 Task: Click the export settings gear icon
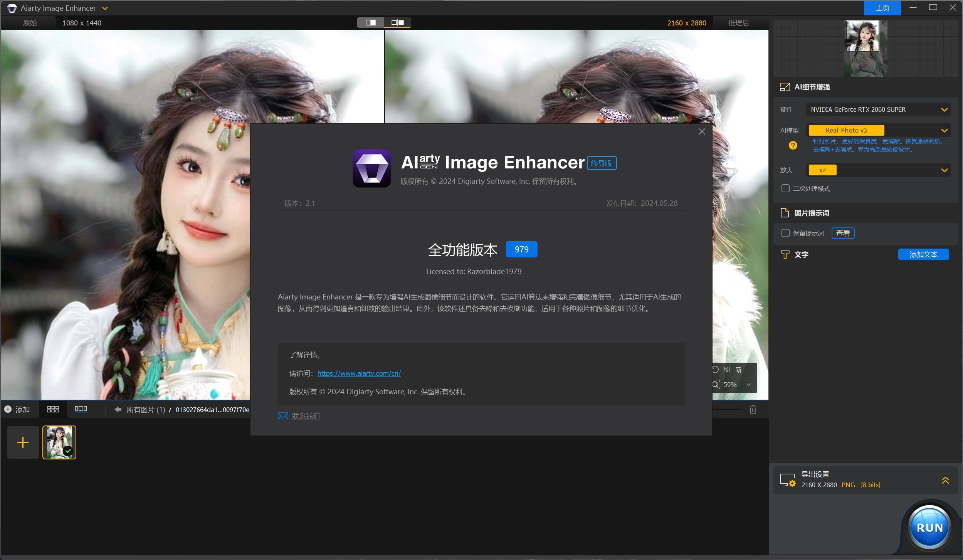(x=788, y=480)
